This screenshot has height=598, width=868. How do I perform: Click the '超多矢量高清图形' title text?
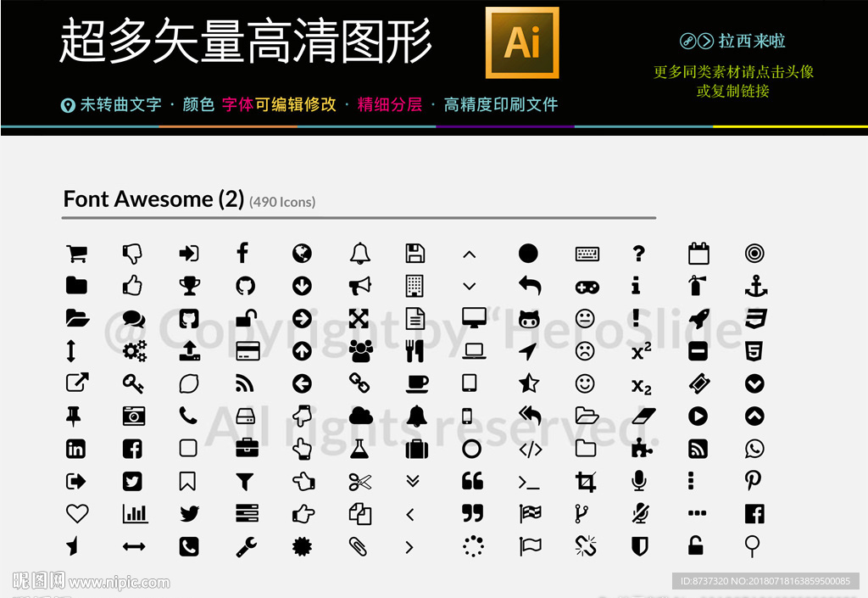245,41
